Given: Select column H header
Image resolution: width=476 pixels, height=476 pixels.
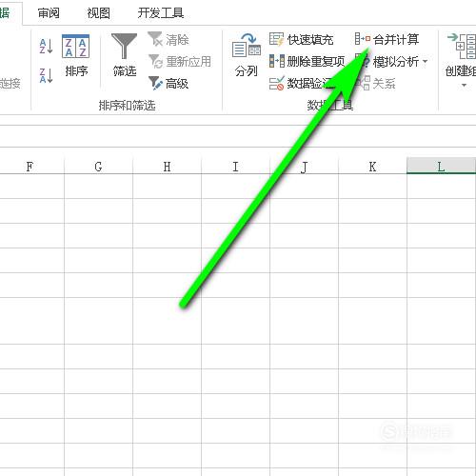Looking at the screenshot, I should [167, 167].
